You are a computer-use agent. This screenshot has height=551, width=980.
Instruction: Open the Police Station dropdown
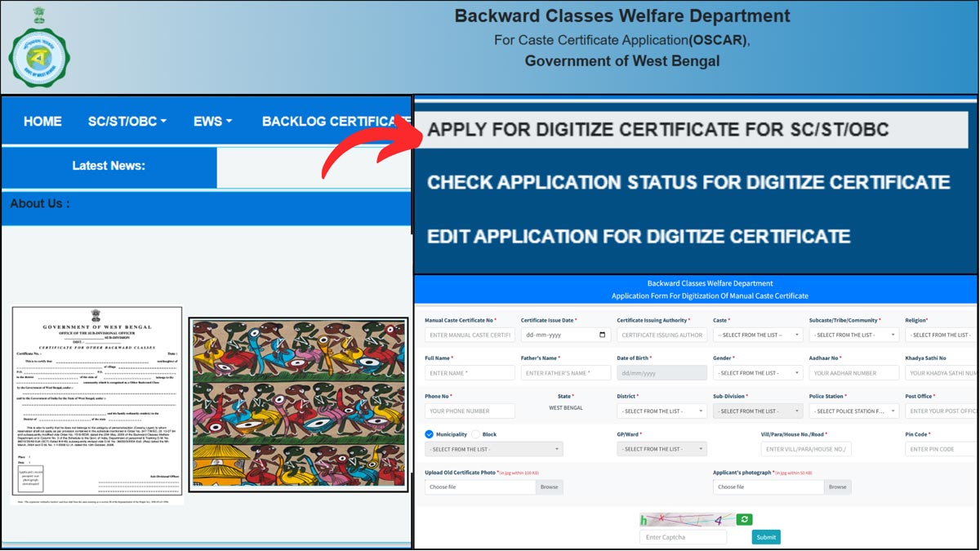853,411
